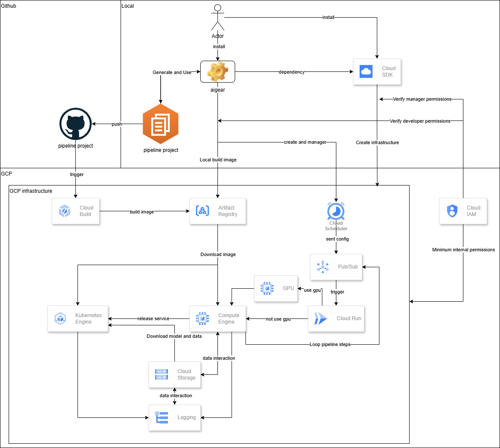Click the 'dependency' edge label
500x448 pixels.
pos(292,72)
